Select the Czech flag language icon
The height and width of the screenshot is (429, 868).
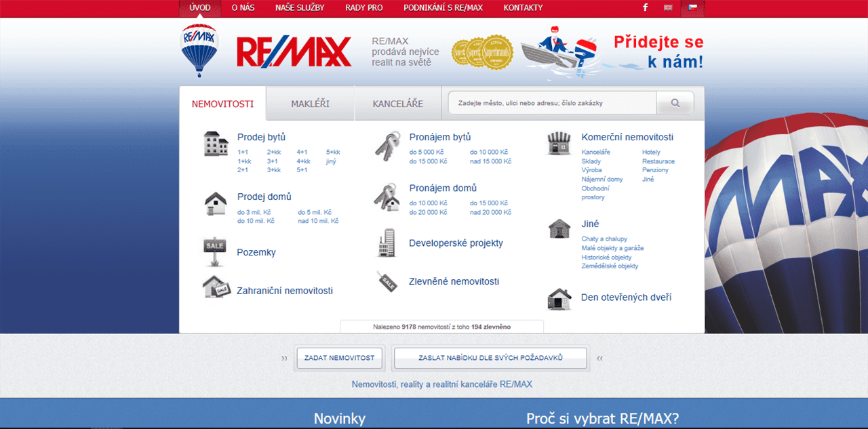pyautogui.click(x=693, y=8)
